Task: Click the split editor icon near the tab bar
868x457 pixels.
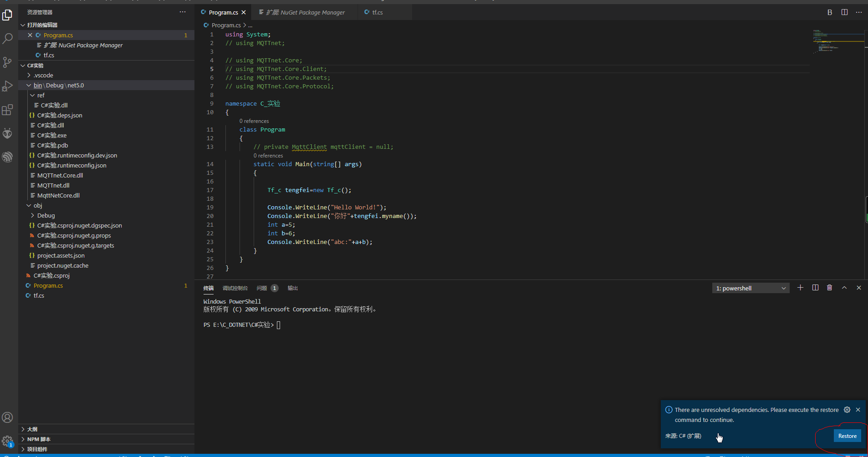Action: tap(845, 12)
